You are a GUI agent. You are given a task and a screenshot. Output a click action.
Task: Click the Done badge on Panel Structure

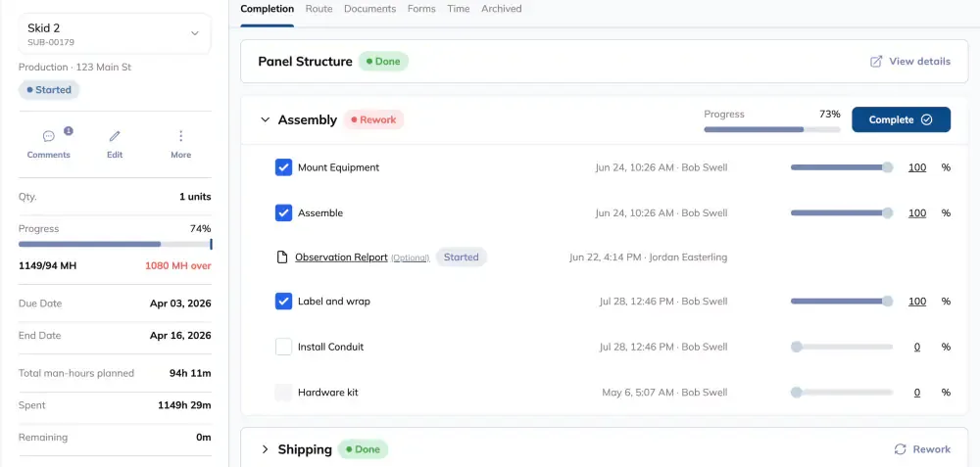click(x=383, y=61)
